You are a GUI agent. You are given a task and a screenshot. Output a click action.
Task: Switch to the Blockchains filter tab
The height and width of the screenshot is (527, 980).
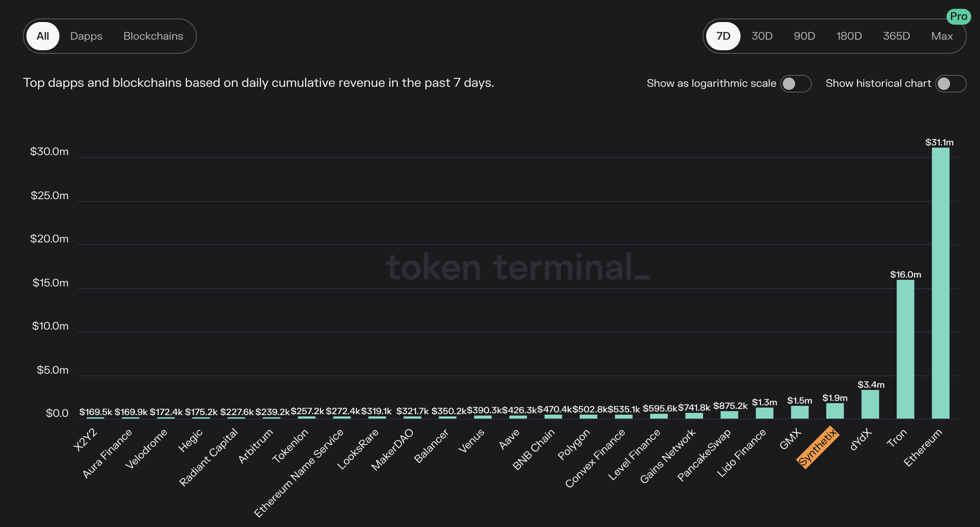click(153, 36)
